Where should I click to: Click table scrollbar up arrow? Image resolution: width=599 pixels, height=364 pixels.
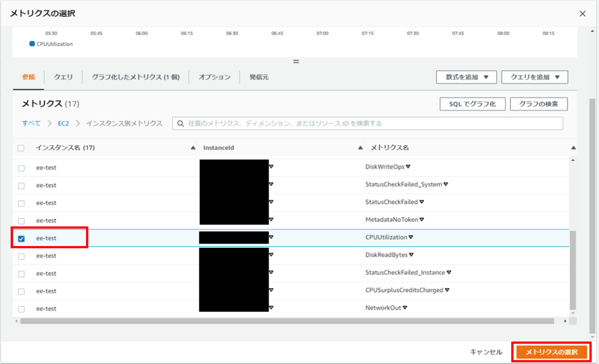(573, 160)
